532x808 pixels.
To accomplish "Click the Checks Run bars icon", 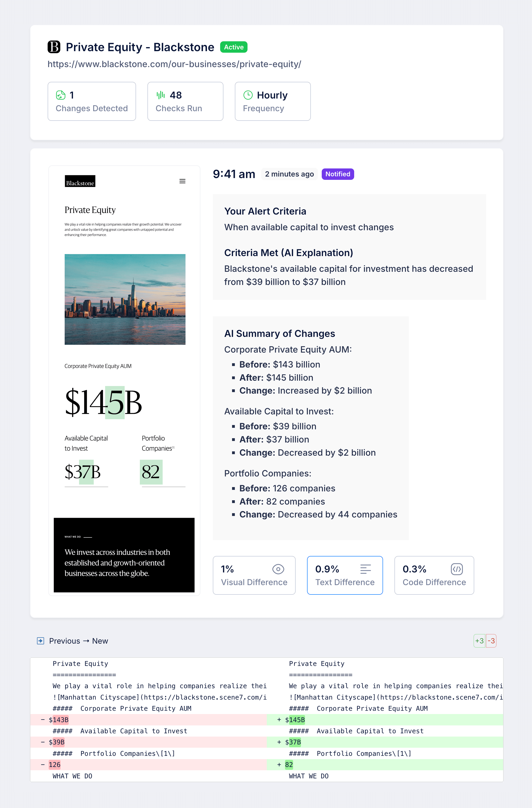I will click(x=161, y=95).
